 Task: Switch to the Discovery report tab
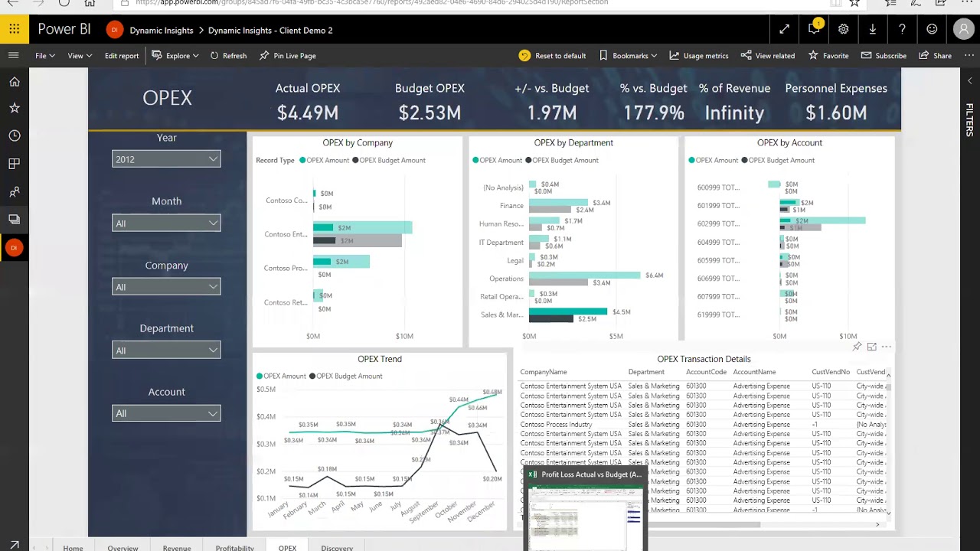click(x=337, y=547)
